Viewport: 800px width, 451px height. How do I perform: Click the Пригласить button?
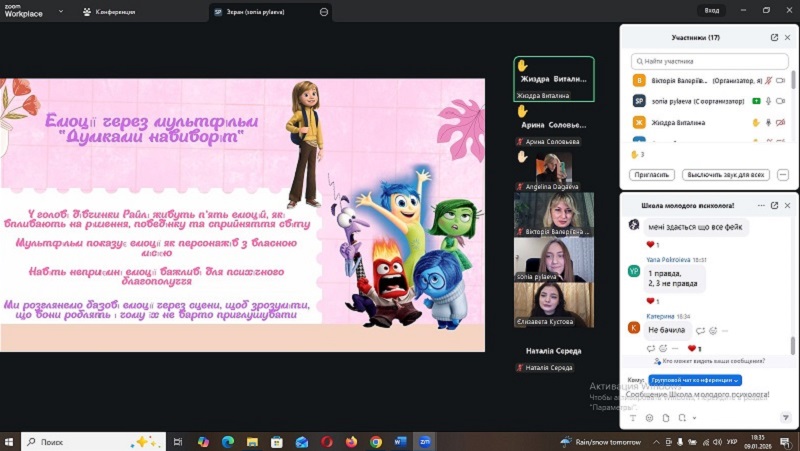651,174
